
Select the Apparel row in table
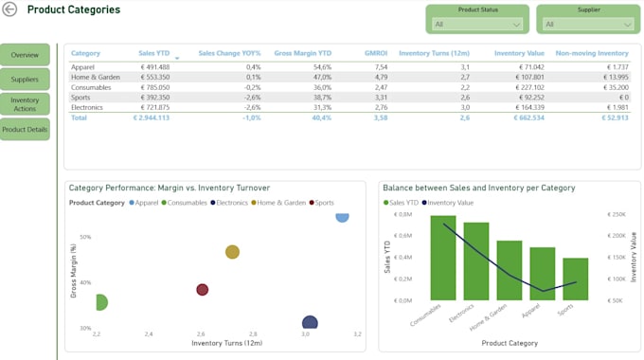[x=349, y=67]
